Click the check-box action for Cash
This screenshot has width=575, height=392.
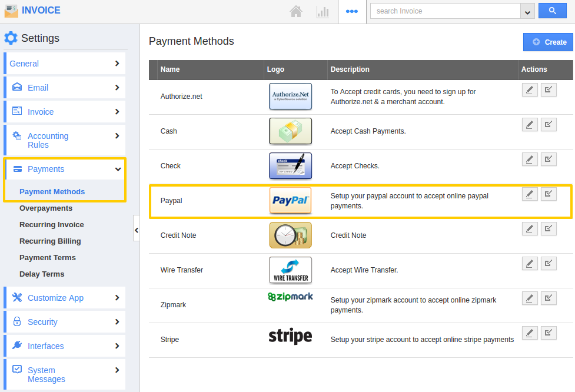point(549,125)
